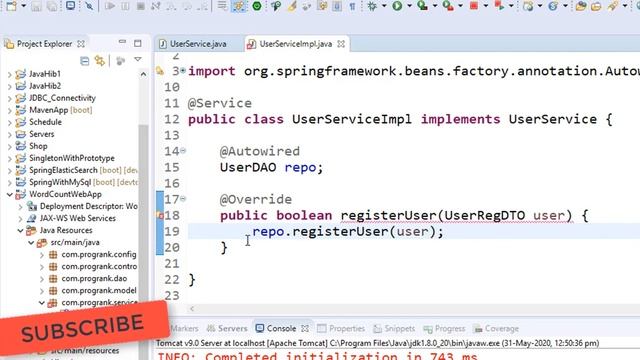The image size is (640, 360).
Task: Collapse the @Autowired fold on line 14
Action: tap(183, 151)
